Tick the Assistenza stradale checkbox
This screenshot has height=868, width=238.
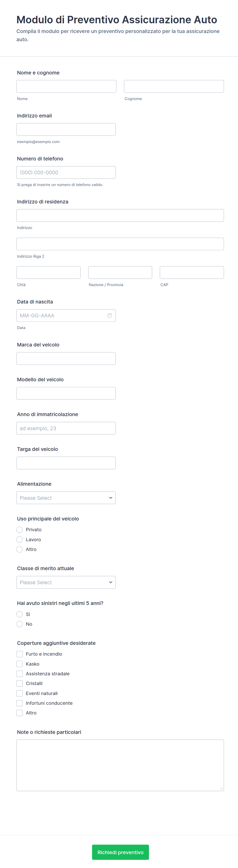[19, 674]
